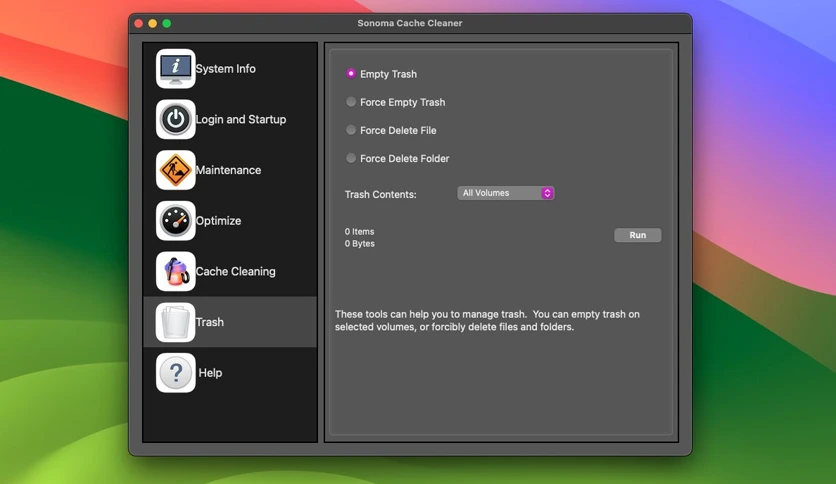Viewport: 836px width, 484px height.
Task: Maximize the window with green button
Action: 167,23
